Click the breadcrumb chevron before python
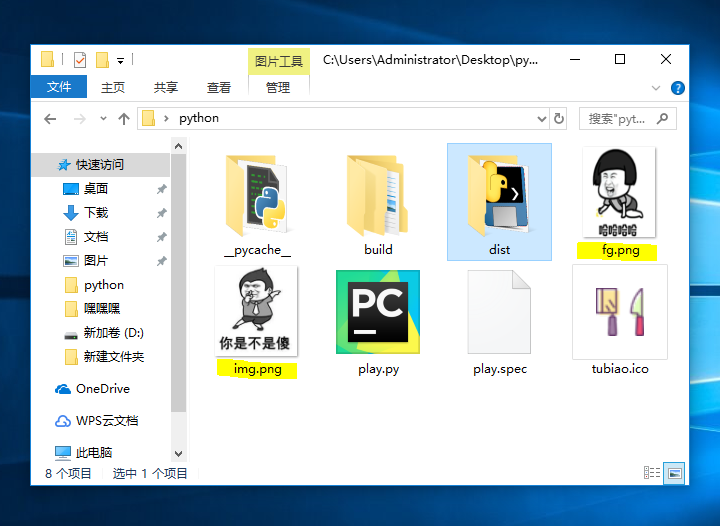Image resolution: width=720 pixels, height=526 pixels. [x=166, y=118]
